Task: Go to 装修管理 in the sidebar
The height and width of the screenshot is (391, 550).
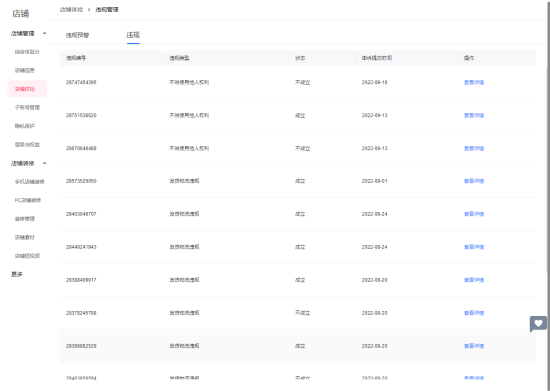Action: [x=25, y=219]
